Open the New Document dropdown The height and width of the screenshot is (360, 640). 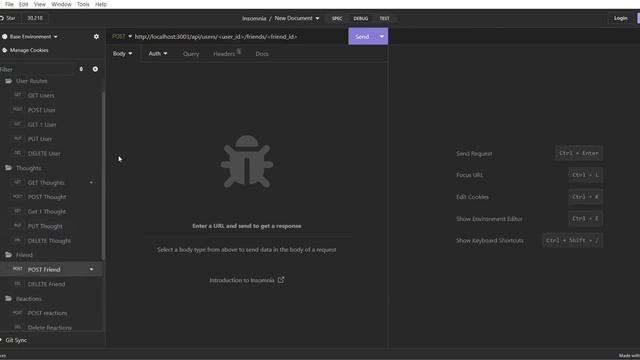click(297, 18)
